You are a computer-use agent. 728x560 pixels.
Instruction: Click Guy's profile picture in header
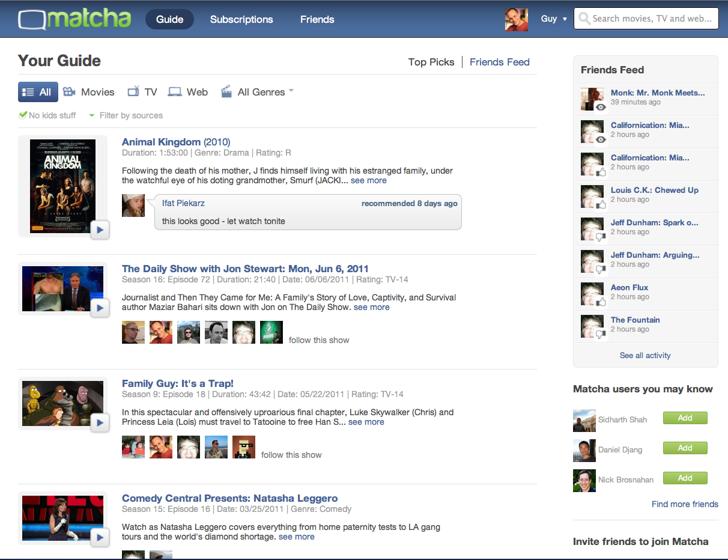(517, 19)
